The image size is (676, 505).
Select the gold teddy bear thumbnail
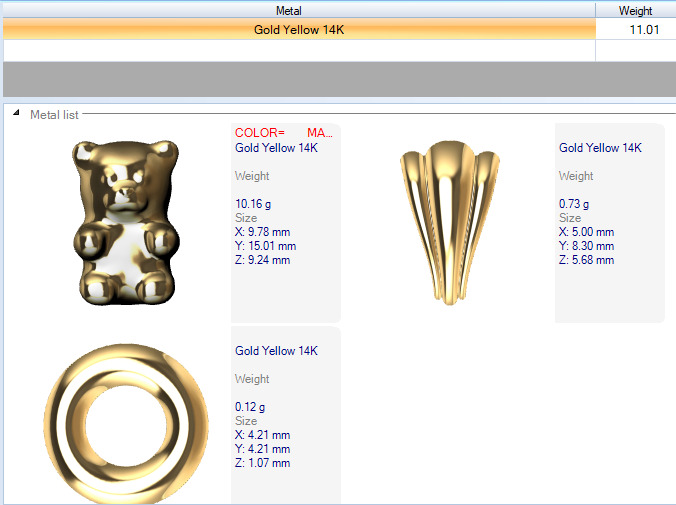(125, 223)
